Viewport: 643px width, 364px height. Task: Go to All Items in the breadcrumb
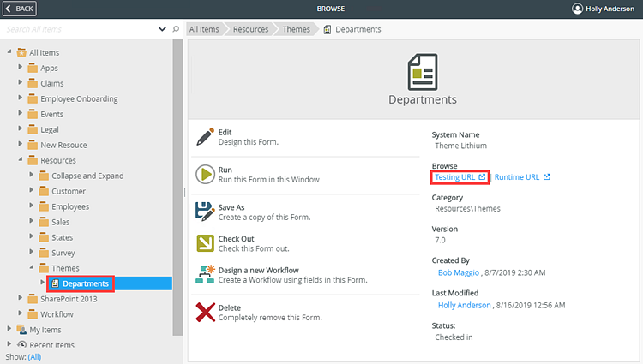point(204,29)
